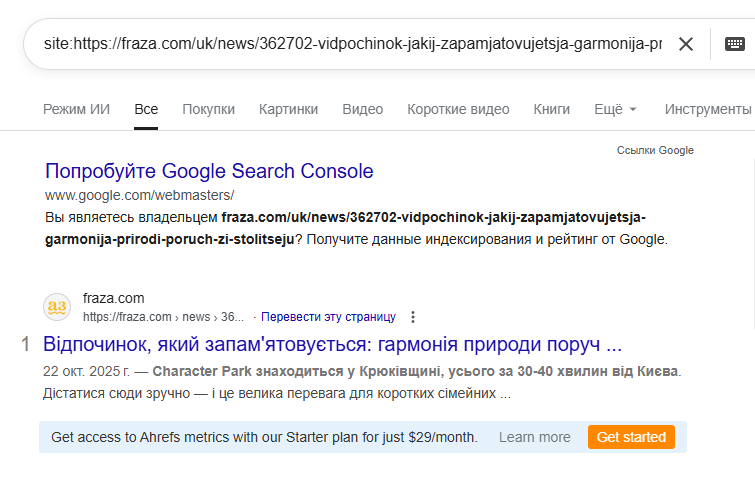Switch to the "Режим ИИ" tab
The width and height of the screenshot is (755, 477).
pyautogui.click(x=76, y=109)
